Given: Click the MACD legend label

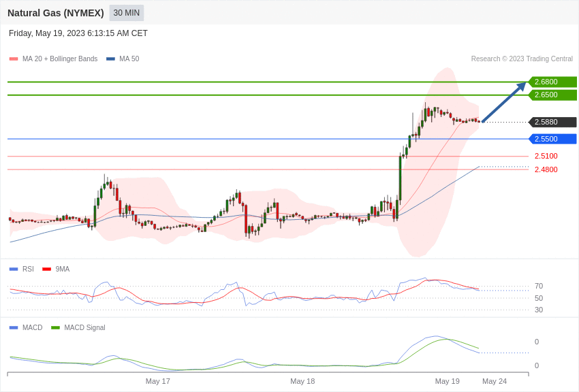Looking at the screenshot, I should (x=33, y=327).
